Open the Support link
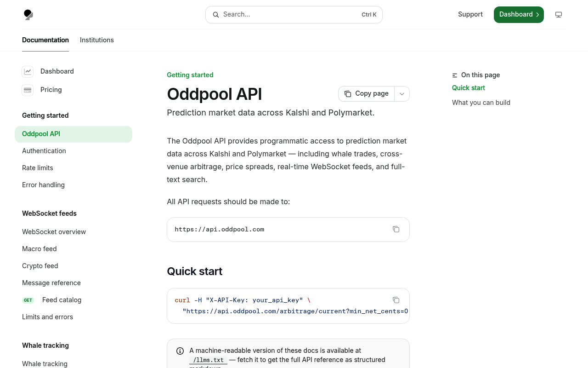588x368 pixels. pos(470,14)
